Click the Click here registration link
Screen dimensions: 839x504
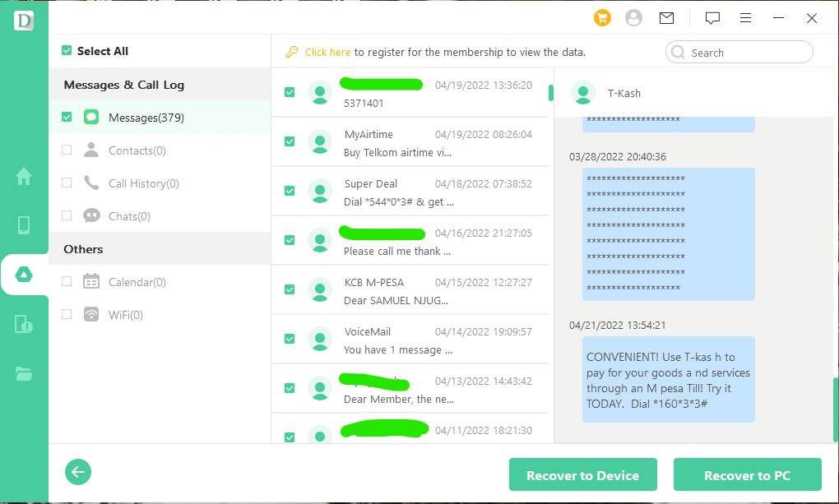327,52
